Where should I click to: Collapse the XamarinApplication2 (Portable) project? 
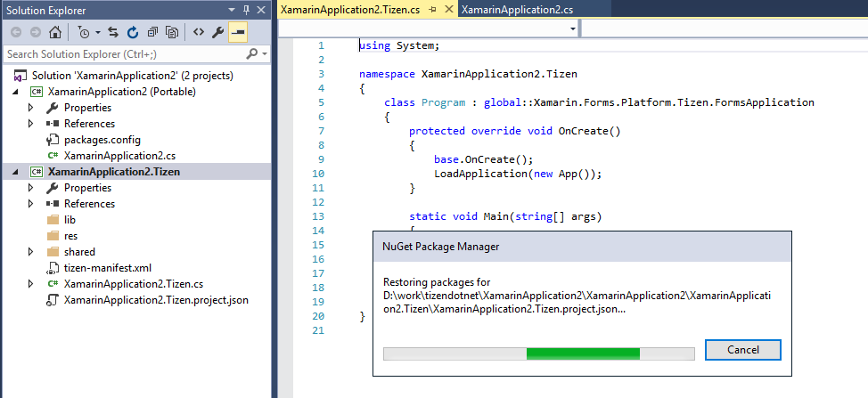click(19, 92)
